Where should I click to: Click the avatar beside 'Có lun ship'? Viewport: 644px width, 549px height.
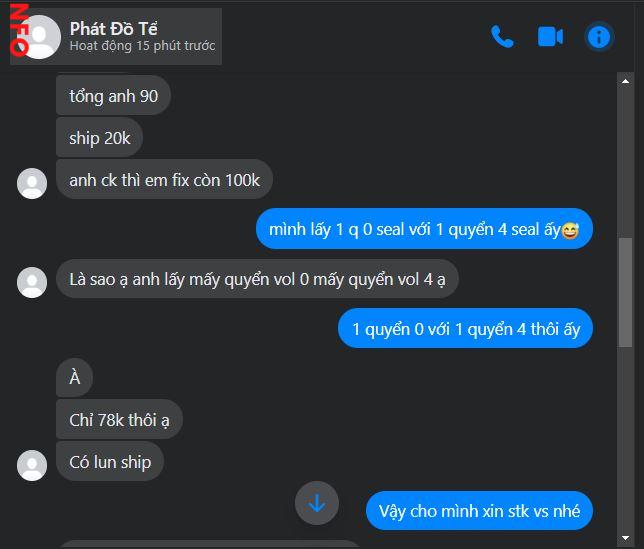pyautogui.click(x=32, y=465)
